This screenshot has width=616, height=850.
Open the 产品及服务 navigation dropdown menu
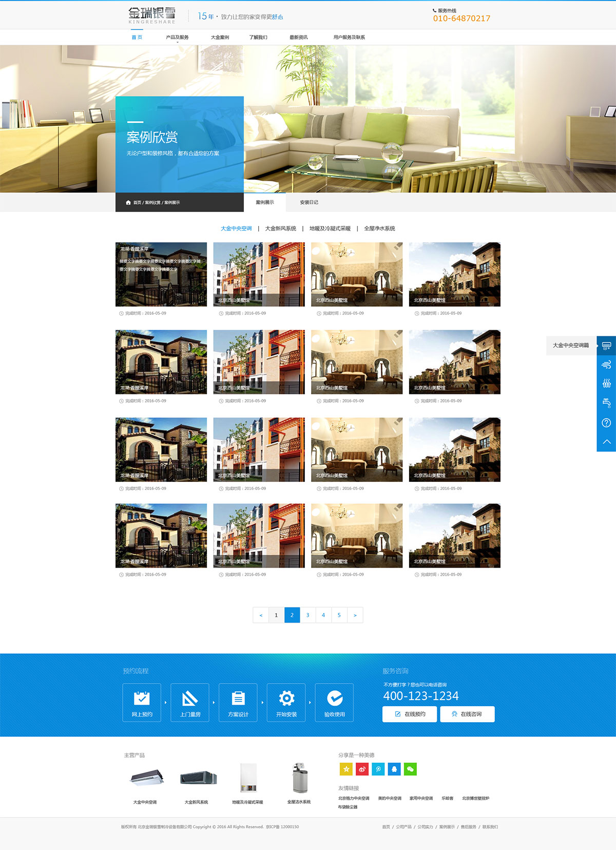pos(177,37)
